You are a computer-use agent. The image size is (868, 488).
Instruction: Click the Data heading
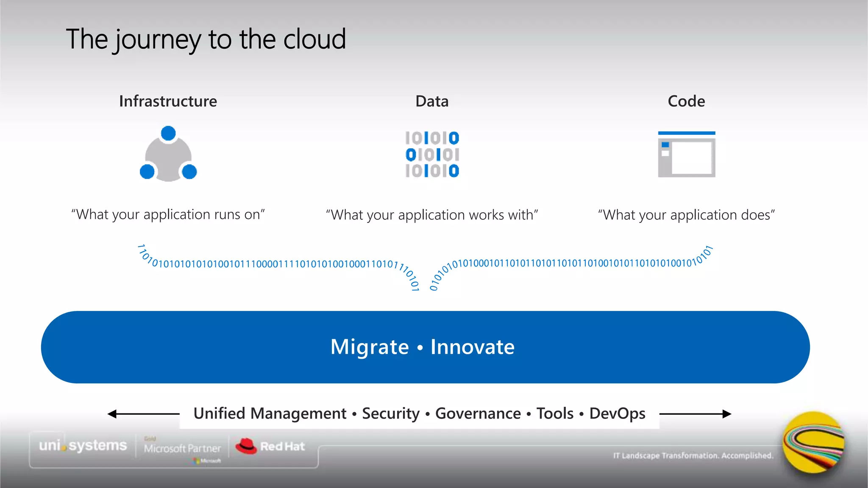432,101
